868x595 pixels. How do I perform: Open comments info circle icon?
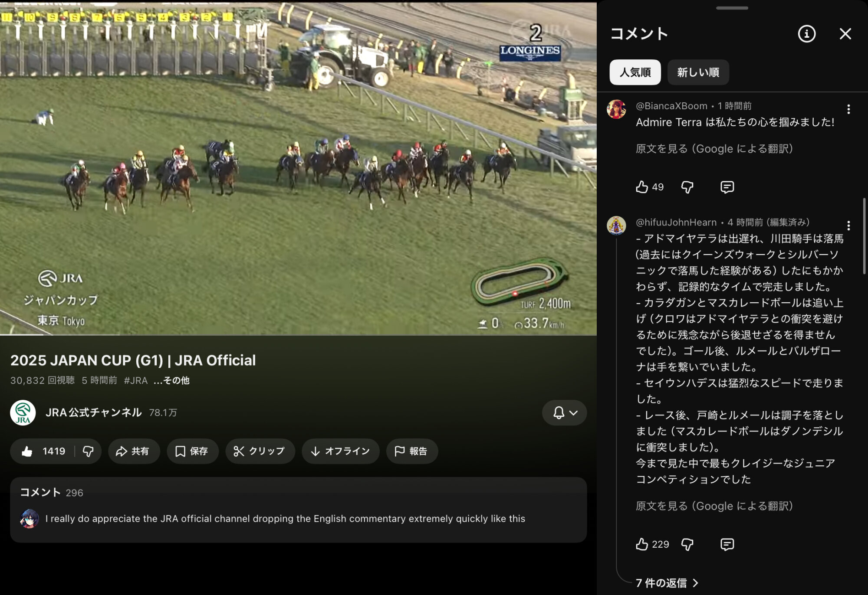click(x=806, y=34)
